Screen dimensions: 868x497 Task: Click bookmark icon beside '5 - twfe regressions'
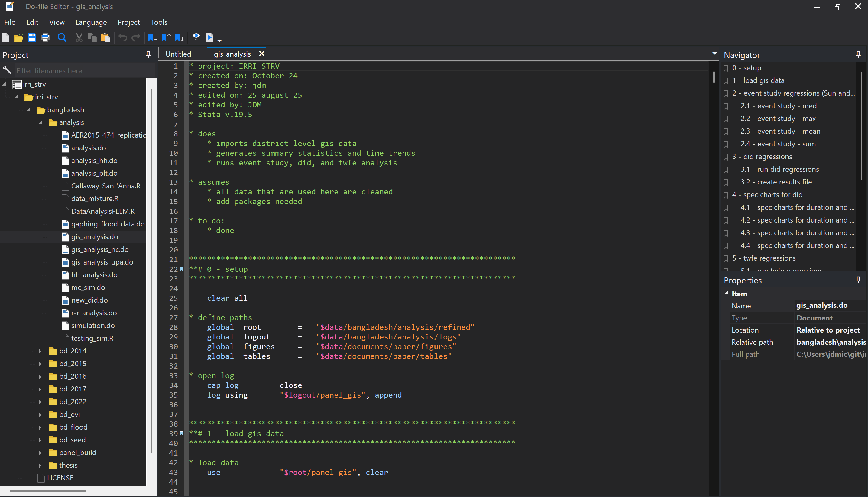click(726, 258)
